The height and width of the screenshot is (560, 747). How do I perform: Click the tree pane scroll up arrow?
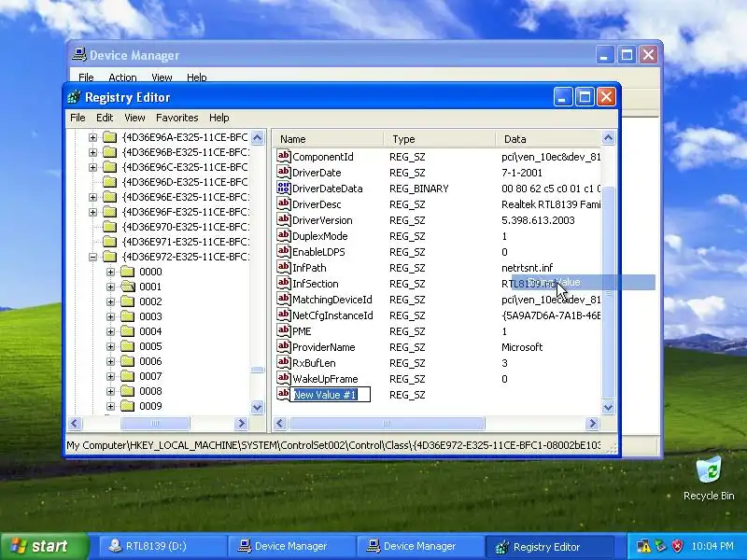(x=258, y=137)
